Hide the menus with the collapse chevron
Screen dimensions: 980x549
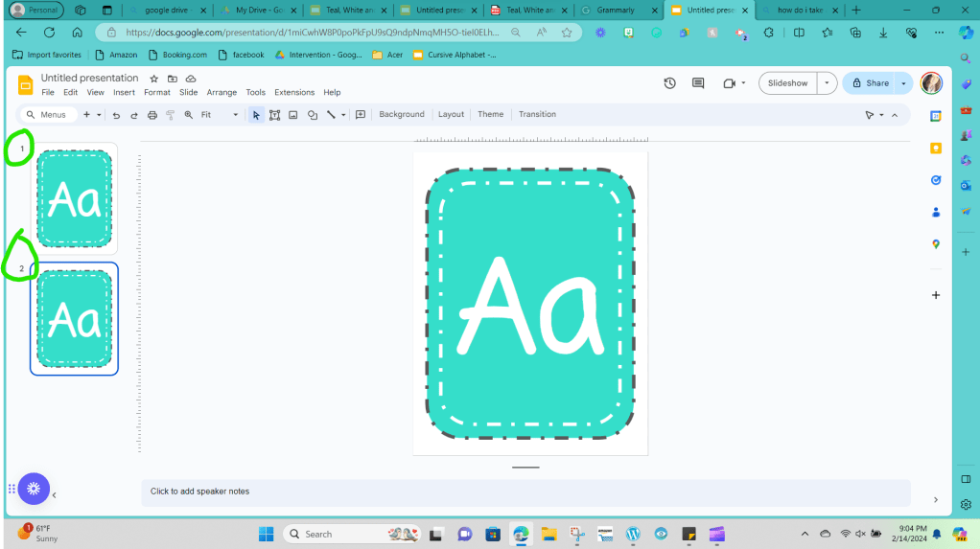895,115
